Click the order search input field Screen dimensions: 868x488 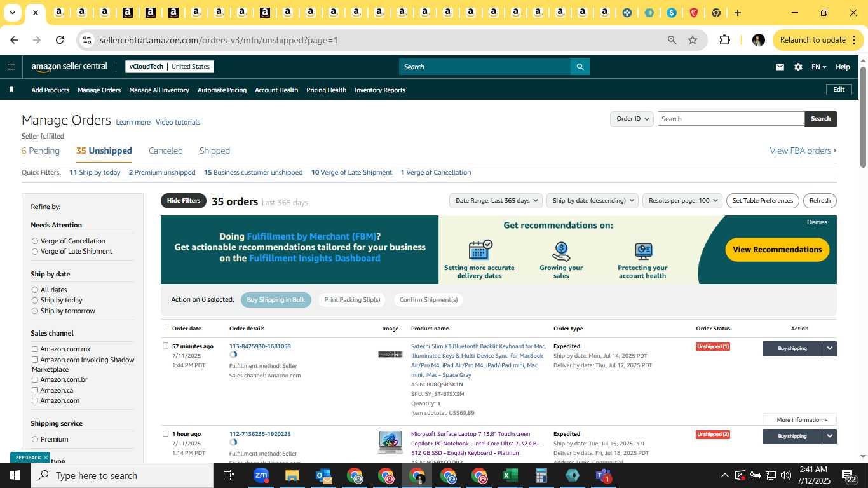[x=731, y=119]
